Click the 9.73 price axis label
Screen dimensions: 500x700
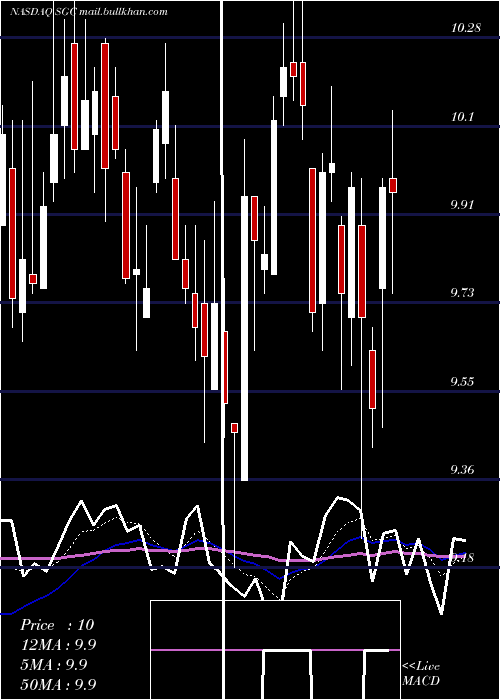pyautogui.click(x=462, y=293)
